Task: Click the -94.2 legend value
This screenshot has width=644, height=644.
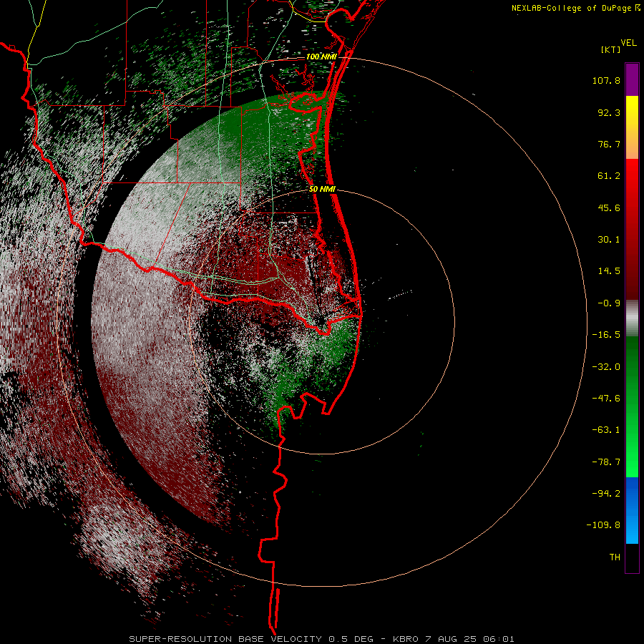Action: (606, 493)
